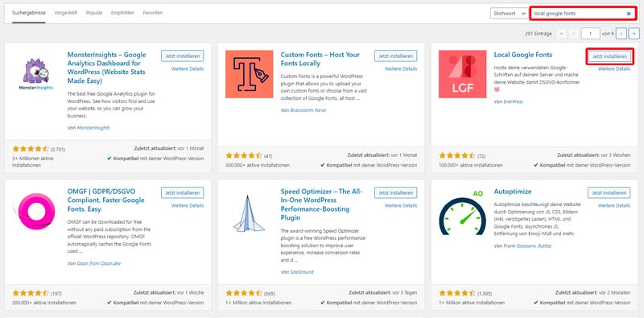Jump to the last results page arrow
The width and height of the screenshot is (644, 318).
pyautogui.click(x=634, y=34)
